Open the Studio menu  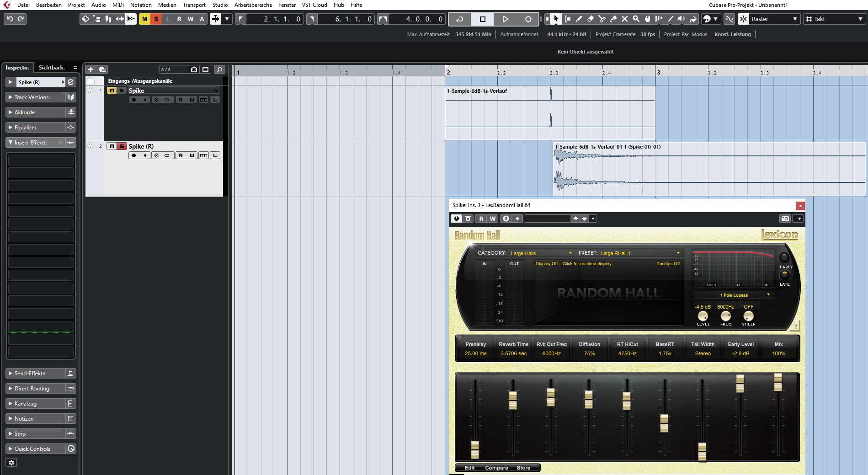(220, 5)
